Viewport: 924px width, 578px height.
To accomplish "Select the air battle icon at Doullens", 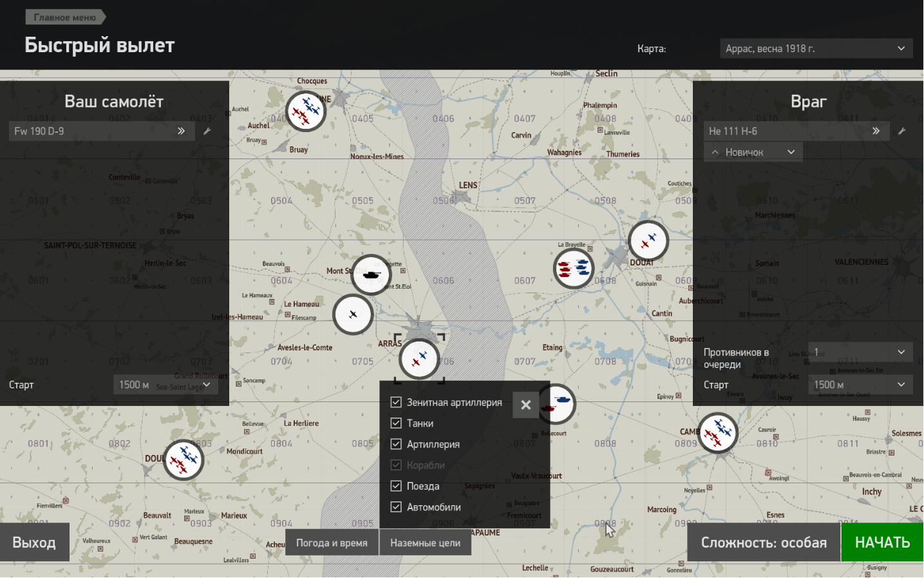I will (x=184, y=459).
